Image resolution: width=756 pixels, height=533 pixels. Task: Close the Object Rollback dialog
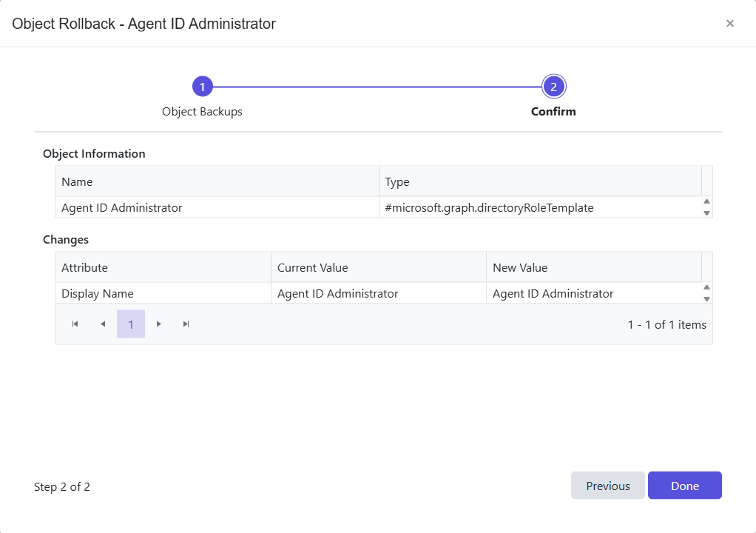[730, 23]
